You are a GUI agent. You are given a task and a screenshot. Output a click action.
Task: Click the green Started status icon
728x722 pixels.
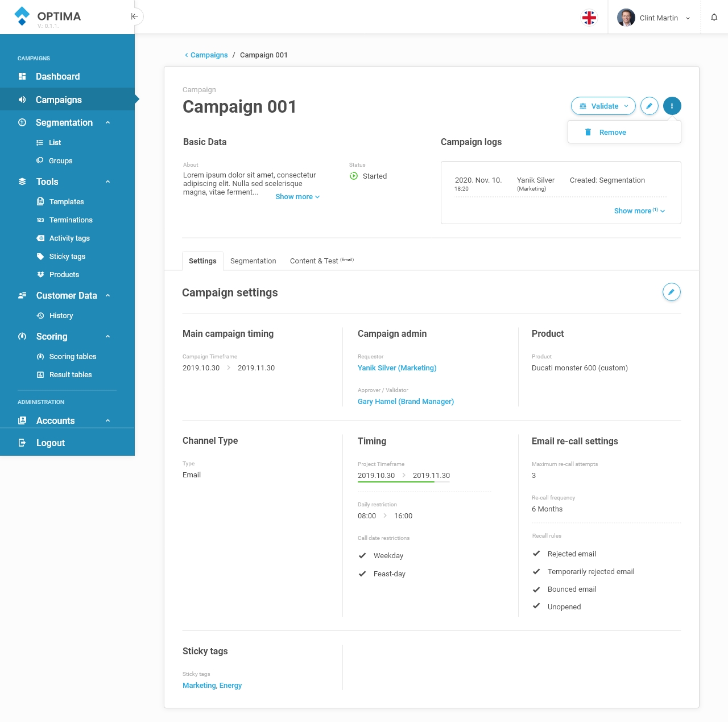(x=354, y=176)
